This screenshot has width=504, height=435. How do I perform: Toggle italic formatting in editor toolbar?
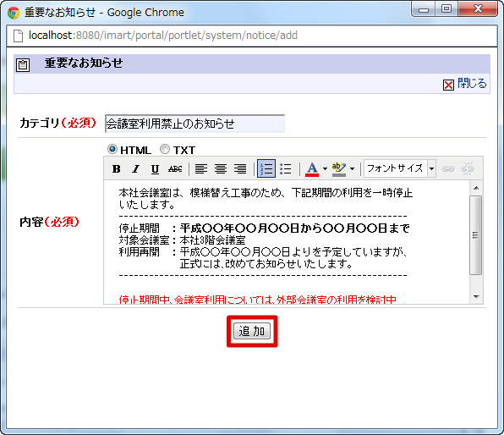click(136, 168)
